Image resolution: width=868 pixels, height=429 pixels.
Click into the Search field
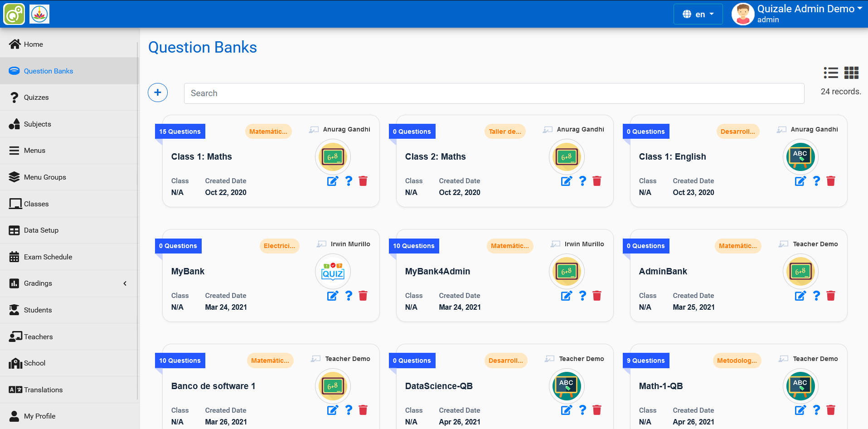coord(494,93)
